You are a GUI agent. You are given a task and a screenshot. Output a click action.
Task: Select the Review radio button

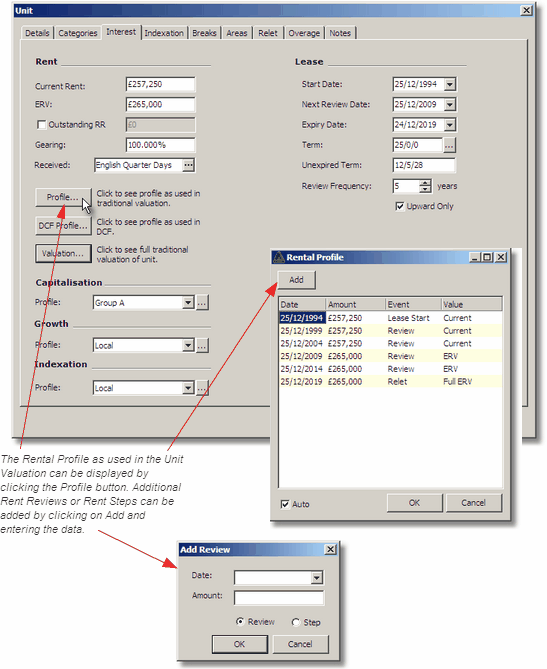240,622
